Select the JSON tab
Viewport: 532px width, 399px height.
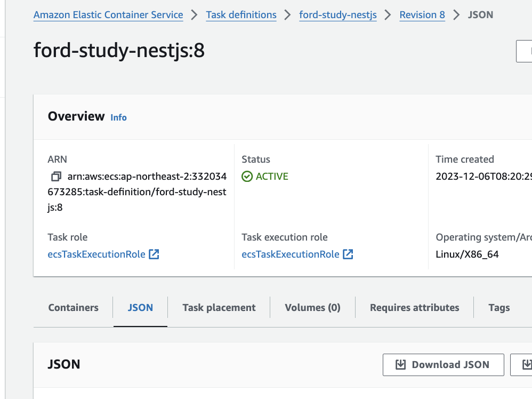click(x=140, y=308)
